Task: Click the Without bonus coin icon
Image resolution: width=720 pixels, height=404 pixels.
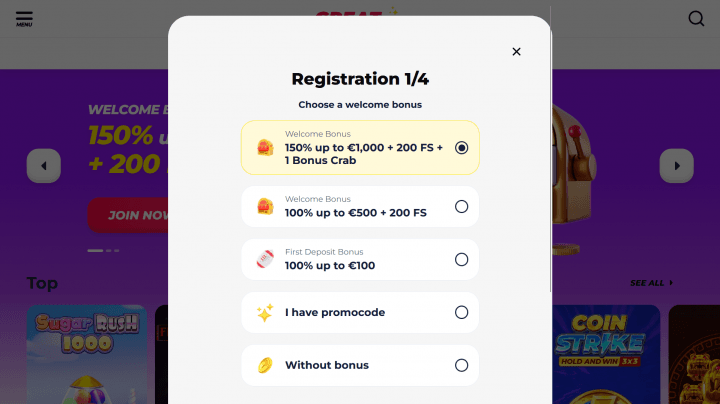Action: (x=265, y=365)
